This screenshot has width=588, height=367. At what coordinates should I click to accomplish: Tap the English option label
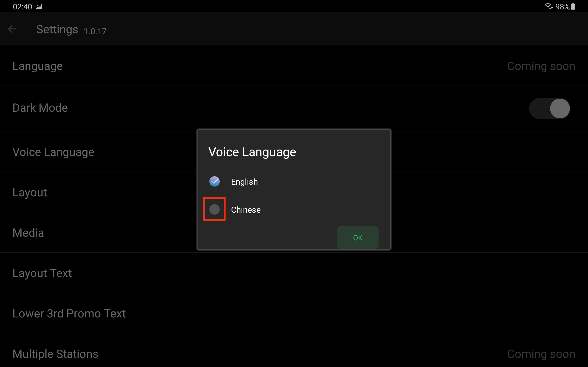244,182
